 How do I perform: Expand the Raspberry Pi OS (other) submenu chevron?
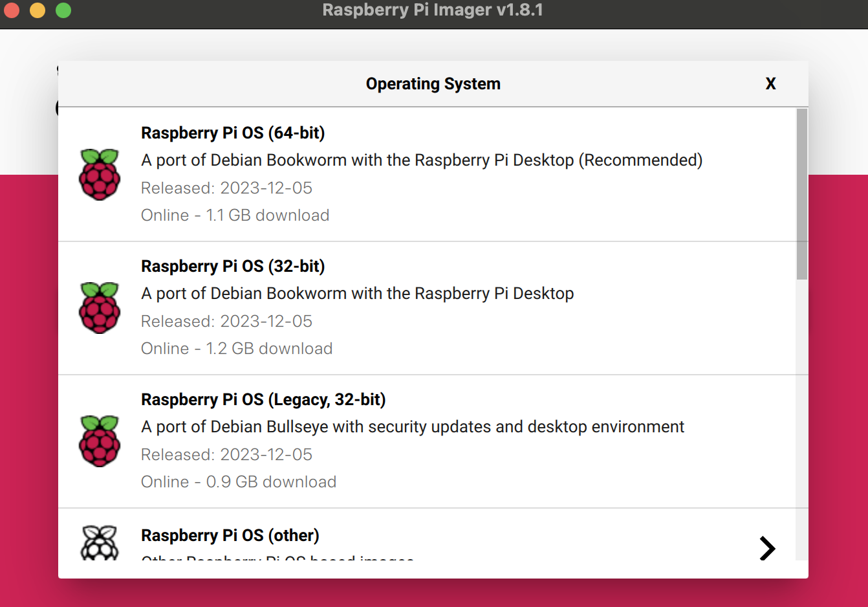(767, 548)
